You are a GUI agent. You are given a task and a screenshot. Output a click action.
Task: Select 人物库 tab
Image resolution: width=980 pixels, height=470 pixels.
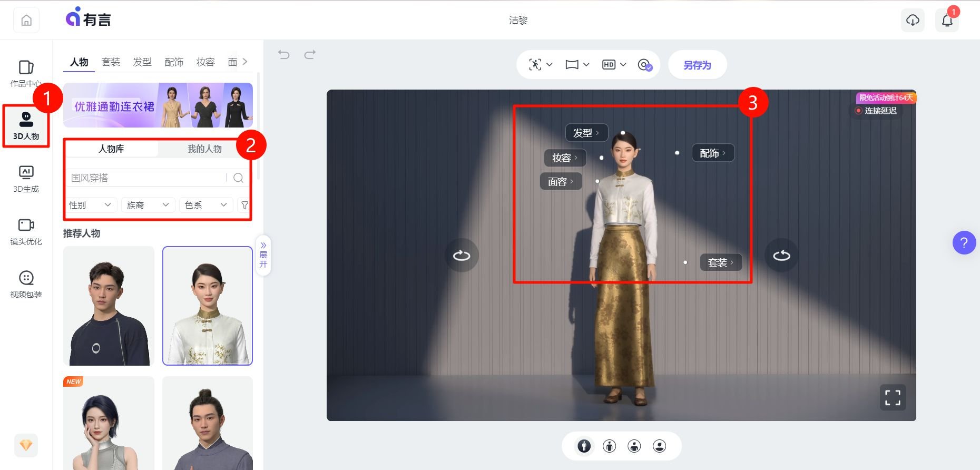pyautogui.click(x=112, y=149)
